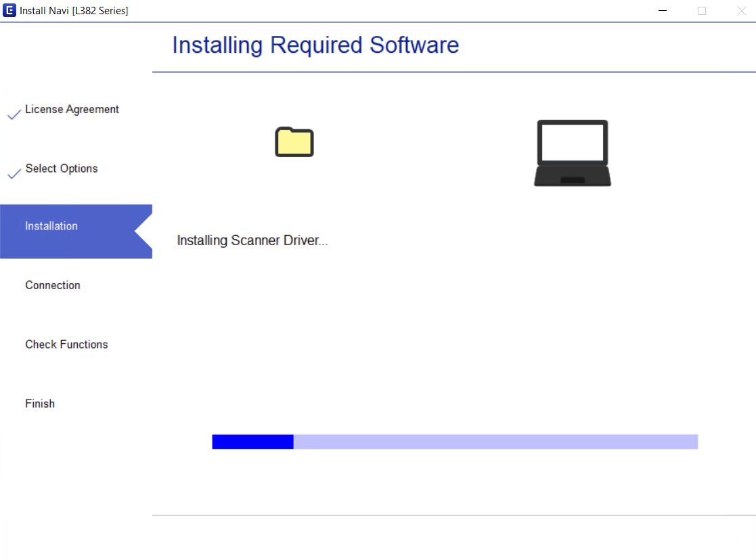Image resolution: width=756 pixels, height=560 pixels.
Task: Click the Install Navi app icon in titlebar
Action: pyautogui.click(x=10, y=10)
